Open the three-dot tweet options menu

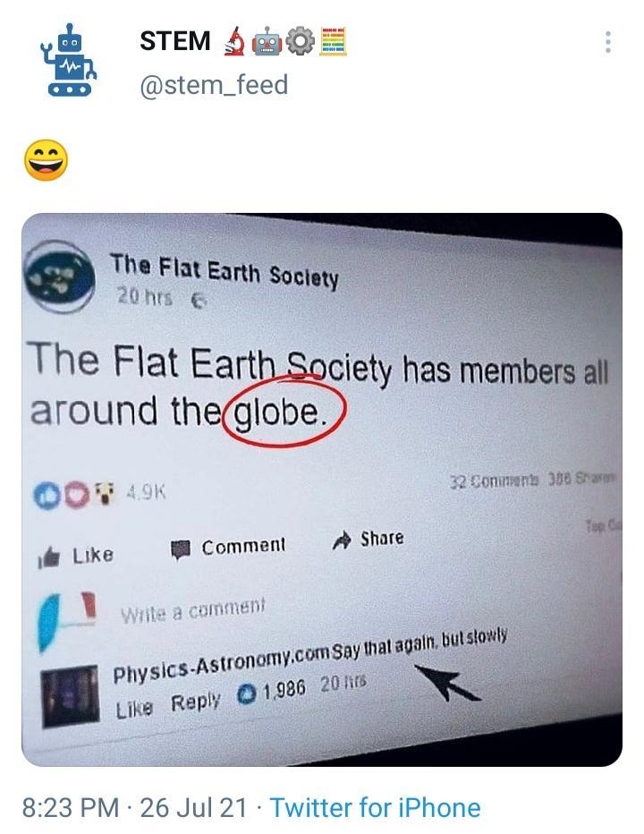coord(608,42)
